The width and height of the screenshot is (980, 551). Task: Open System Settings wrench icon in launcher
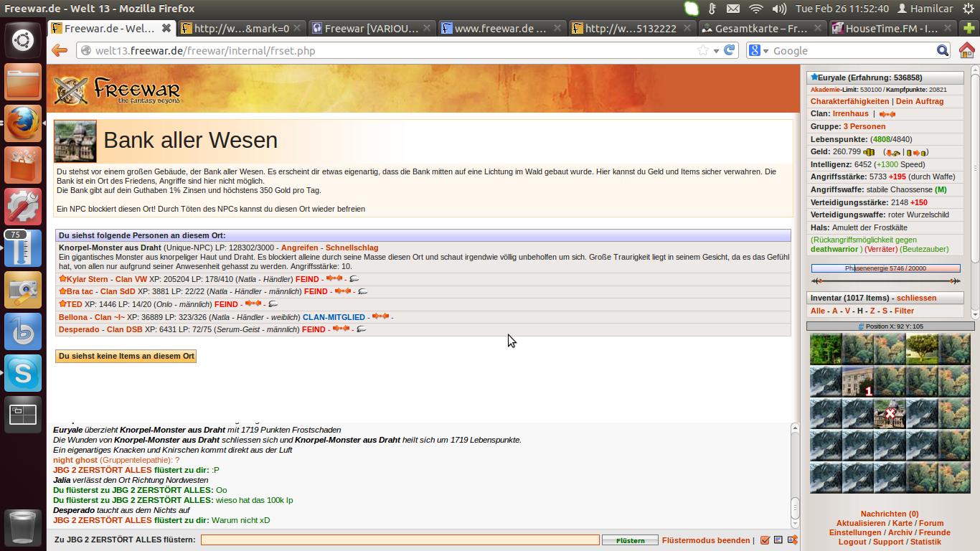23,207
